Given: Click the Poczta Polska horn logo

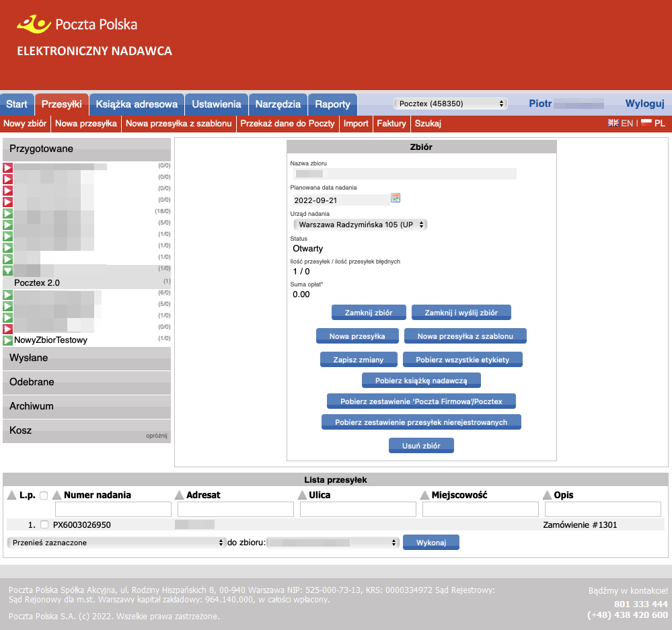Looking at the screenshot, I should coord(34,24).
